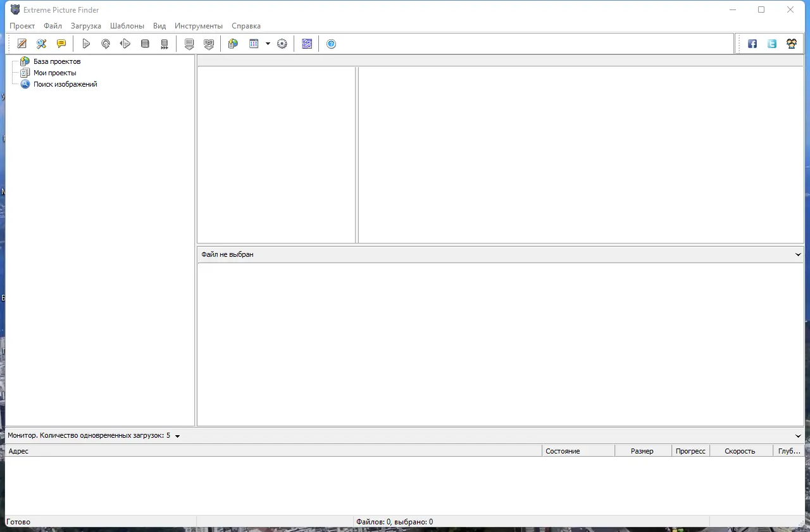
Task: Open help with the blue question-mark icon
Action: coord(331,44)
